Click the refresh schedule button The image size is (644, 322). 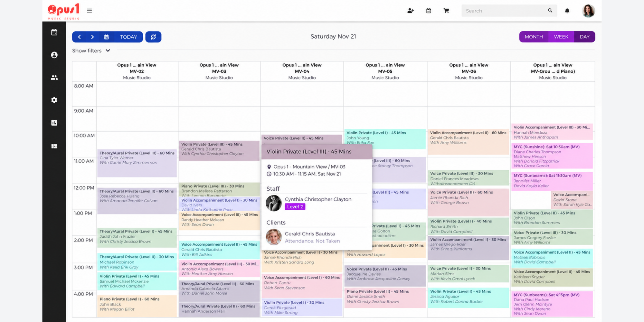click(153, 37)
